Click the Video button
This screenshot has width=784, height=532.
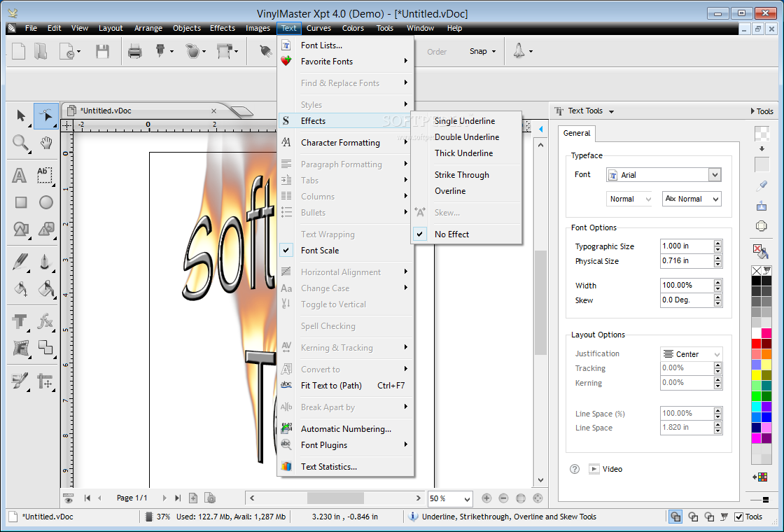click(x=605, y=469)
